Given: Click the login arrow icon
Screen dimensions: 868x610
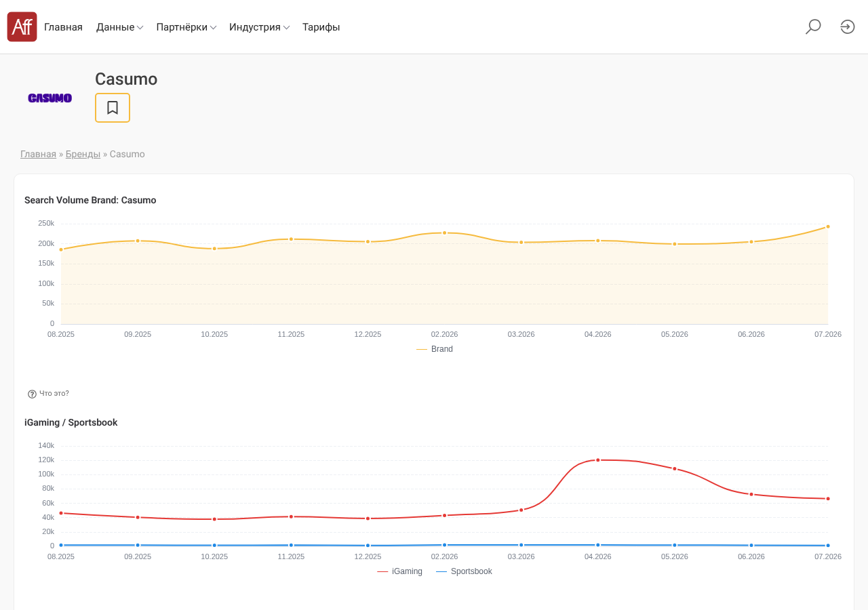Looking at the screenshot, I should (848, 27).
